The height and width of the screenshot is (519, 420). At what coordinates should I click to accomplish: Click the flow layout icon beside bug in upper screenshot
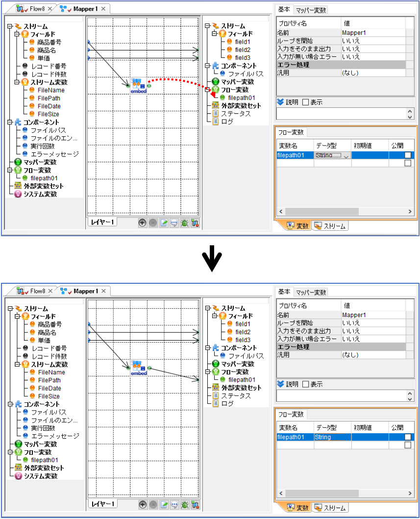point(195,223)
